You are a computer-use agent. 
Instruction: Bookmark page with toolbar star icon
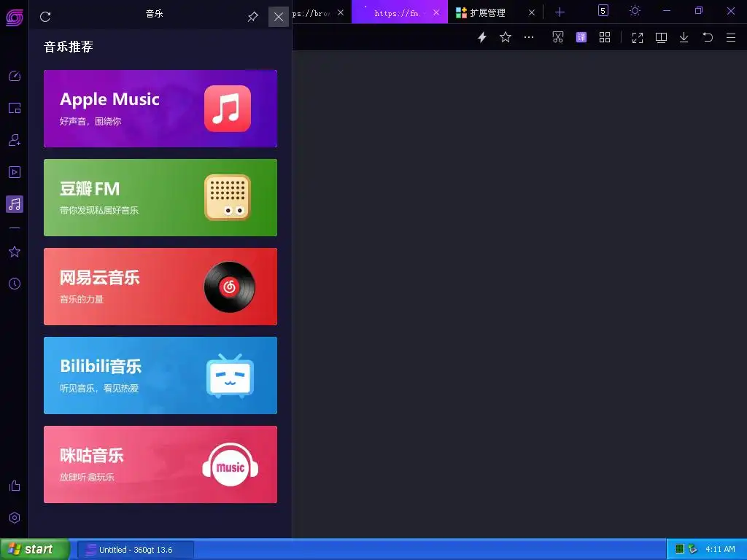[x=506, y=37]
